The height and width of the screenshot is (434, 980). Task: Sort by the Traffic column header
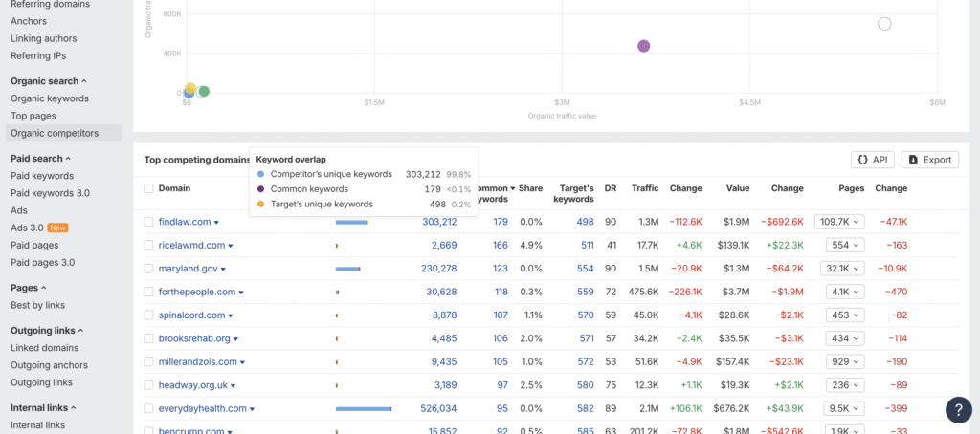click(x=644, y=188)
